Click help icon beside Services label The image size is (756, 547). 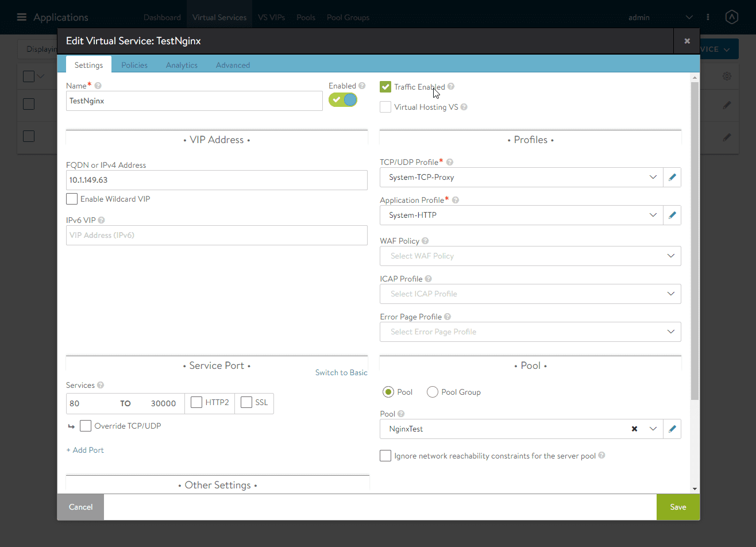click(x=101, y=385)
